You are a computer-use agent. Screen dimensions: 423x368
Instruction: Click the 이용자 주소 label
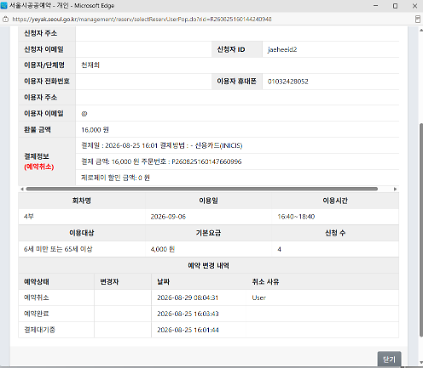pos(40,97)
